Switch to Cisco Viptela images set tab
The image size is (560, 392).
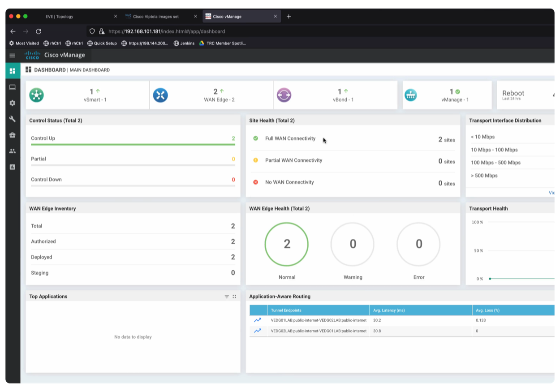[155, 17]
